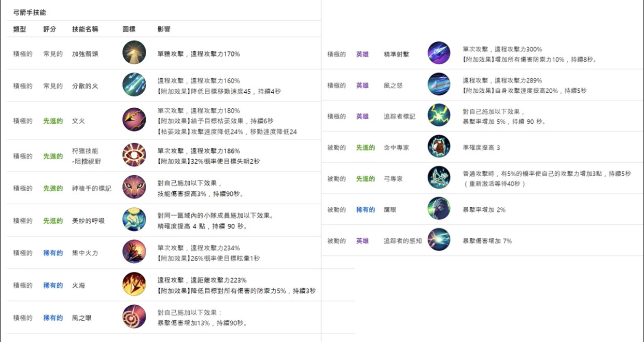Click the 追踪者標記 lightning icon
This screenshot has height=342, width=644.
point(439,116)
